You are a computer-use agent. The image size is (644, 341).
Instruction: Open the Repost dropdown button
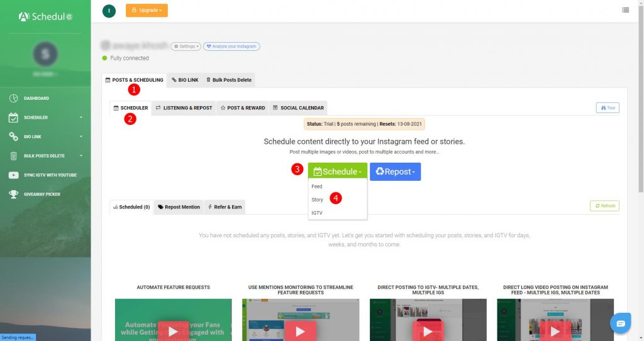click(x=395, y=171)
